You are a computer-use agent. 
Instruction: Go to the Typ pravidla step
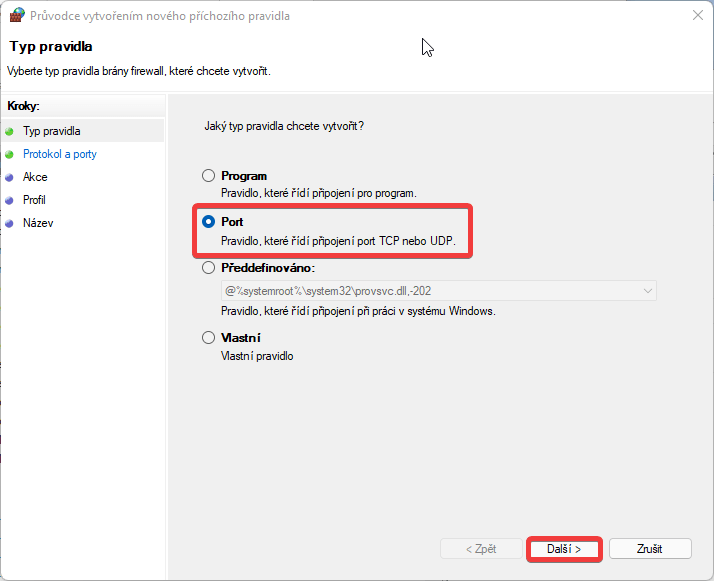pyautogui.click(x=51, y=131)
